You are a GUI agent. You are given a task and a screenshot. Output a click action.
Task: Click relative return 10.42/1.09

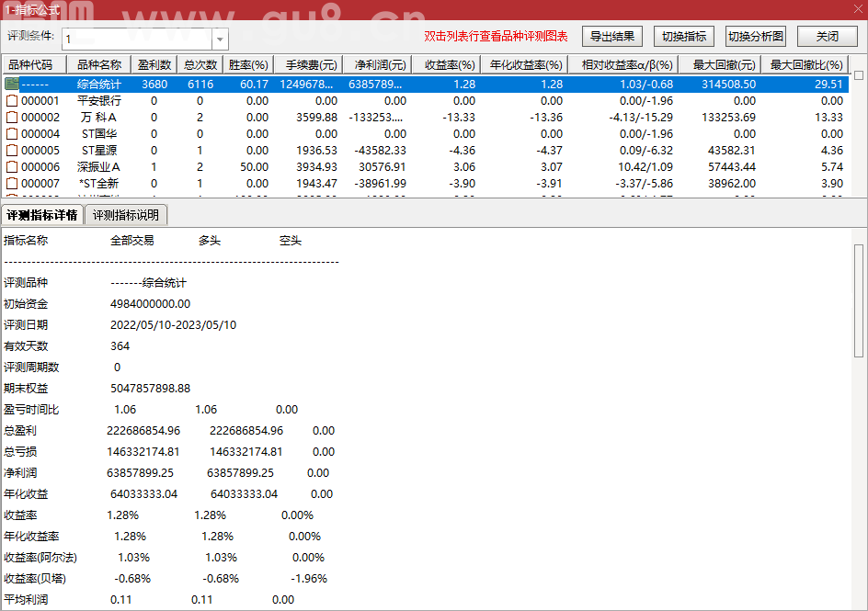pos(645,167)
